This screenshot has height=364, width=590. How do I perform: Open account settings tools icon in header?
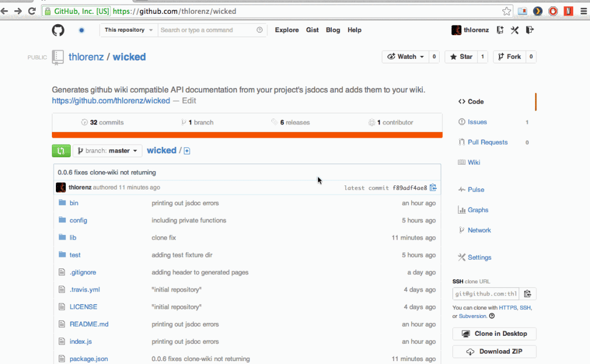515,30
